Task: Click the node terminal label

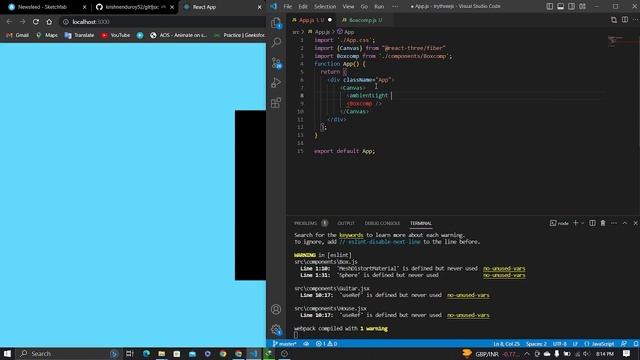Action: click(559, 223)
